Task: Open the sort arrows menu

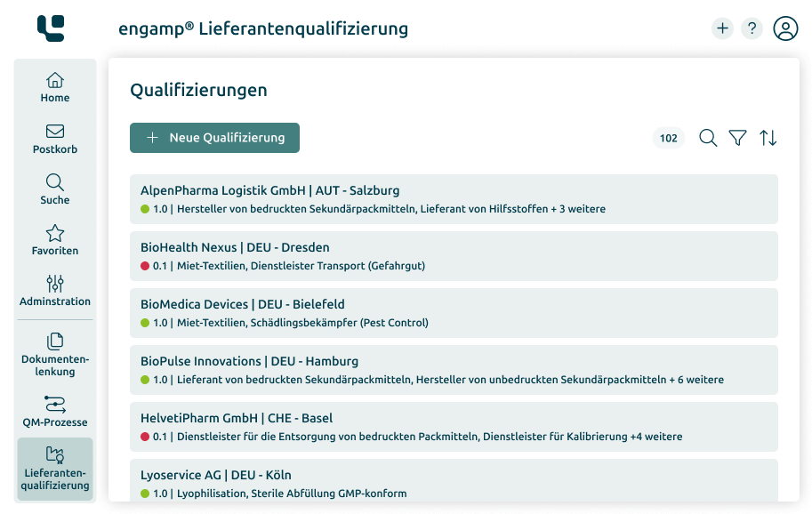Action: 768,138
